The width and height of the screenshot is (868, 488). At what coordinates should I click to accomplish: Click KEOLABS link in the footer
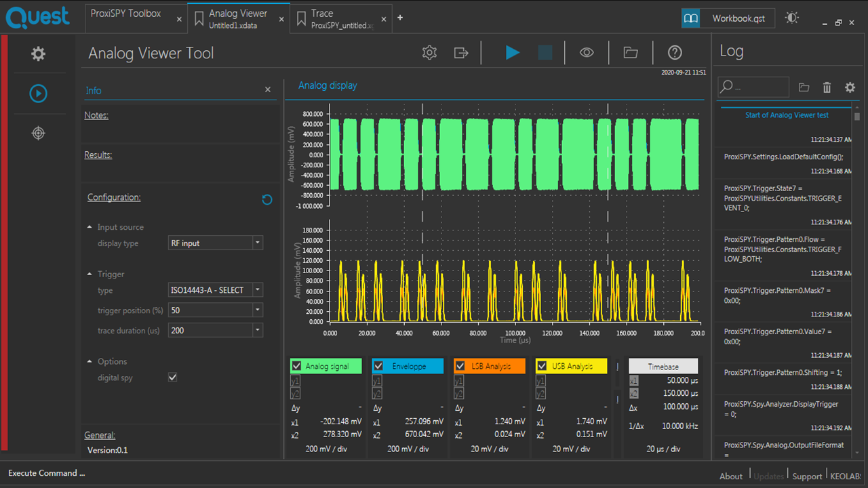847,476
